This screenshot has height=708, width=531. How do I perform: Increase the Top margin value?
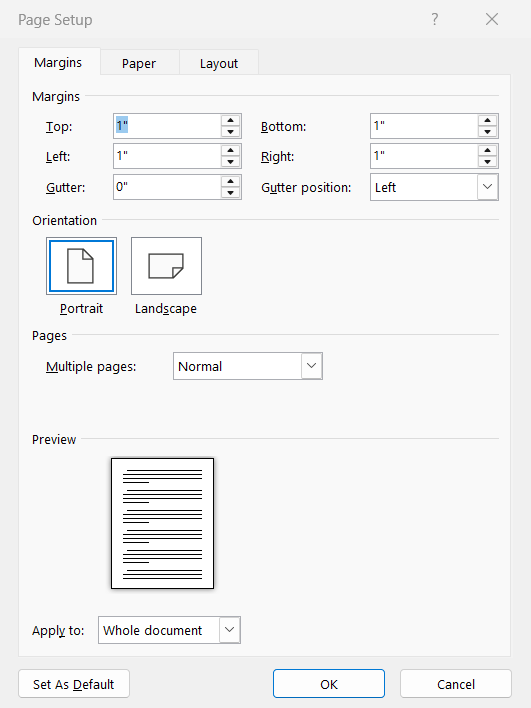(230, 120)
